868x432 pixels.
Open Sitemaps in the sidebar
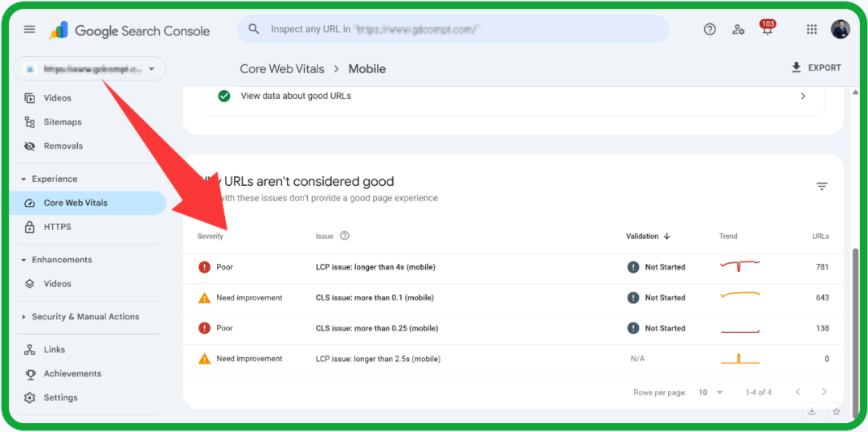point(63,122)
